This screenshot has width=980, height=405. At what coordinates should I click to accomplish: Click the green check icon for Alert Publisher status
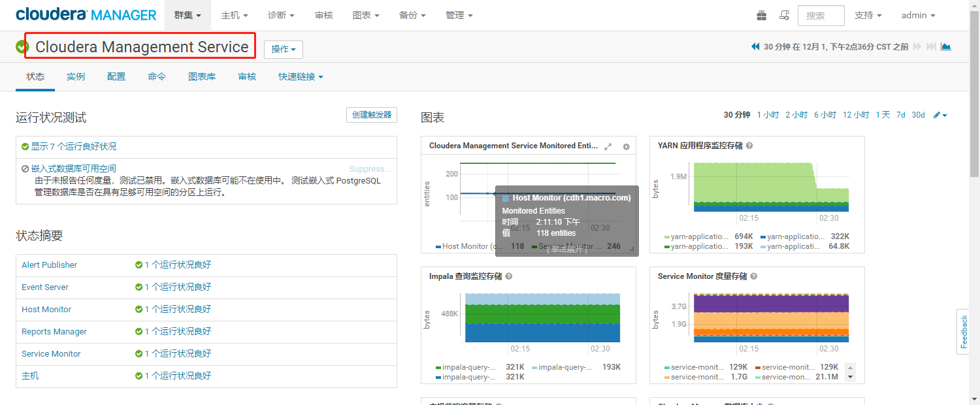139,265
